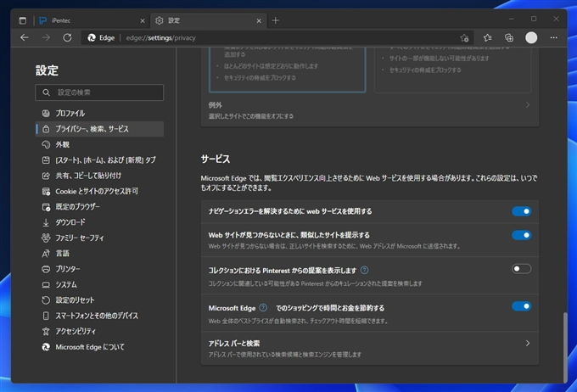Close the 設定 tab
The image size is (577, 392).
click(x=259, y=21)
